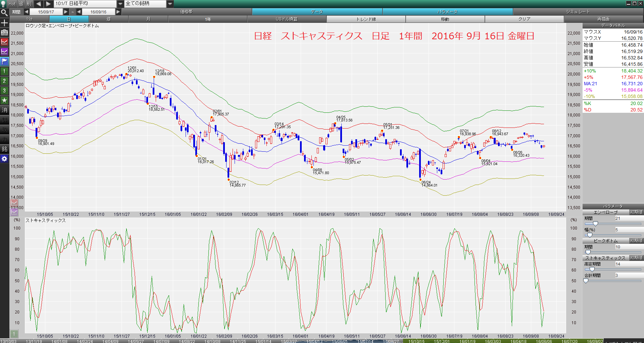Click end date field 16/09/16
This screenshot has height=343, width=644.
(x=98, y=12)
